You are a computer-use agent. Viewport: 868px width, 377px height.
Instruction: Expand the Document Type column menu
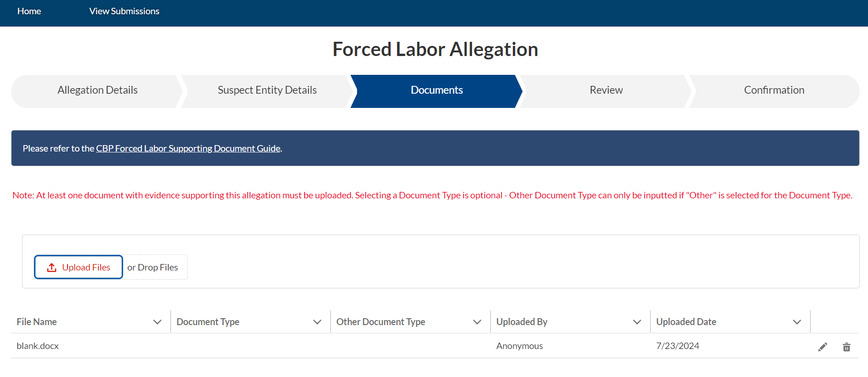click(x=317, y=322)
